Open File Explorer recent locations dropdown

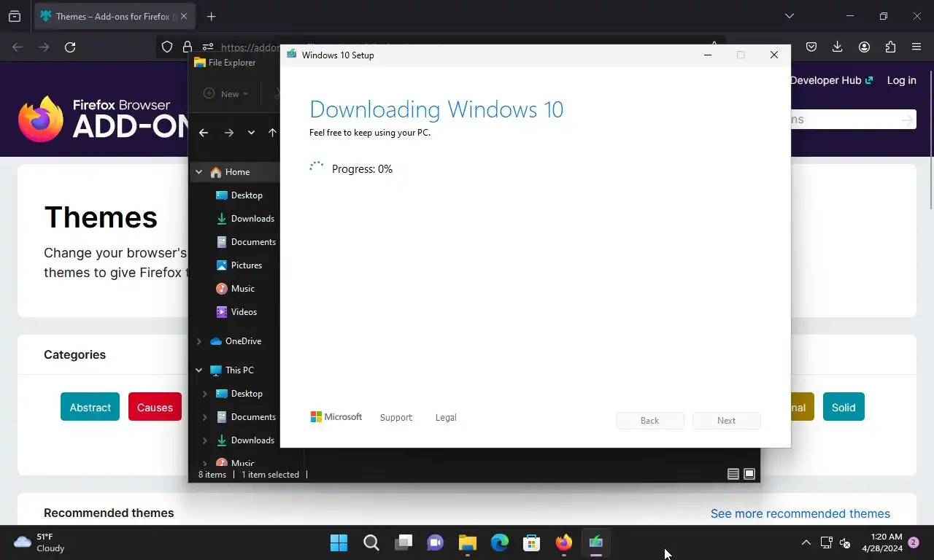[251, 133]
